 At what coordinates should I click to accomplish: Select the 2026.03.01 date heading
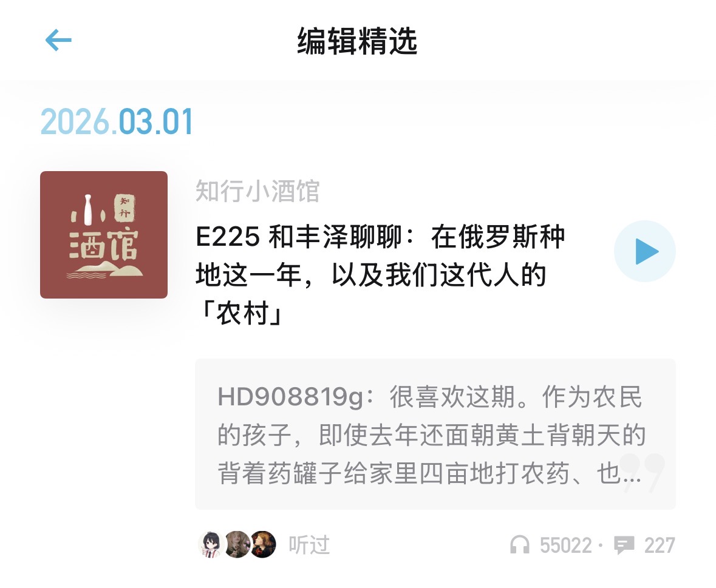(117, 122)
